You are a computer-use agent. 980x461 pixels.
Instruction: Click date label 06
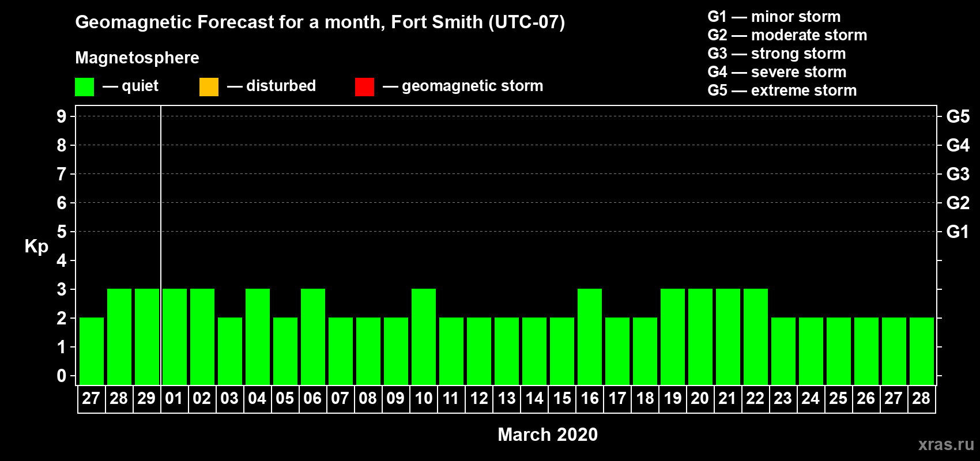[x=312, y=398]
